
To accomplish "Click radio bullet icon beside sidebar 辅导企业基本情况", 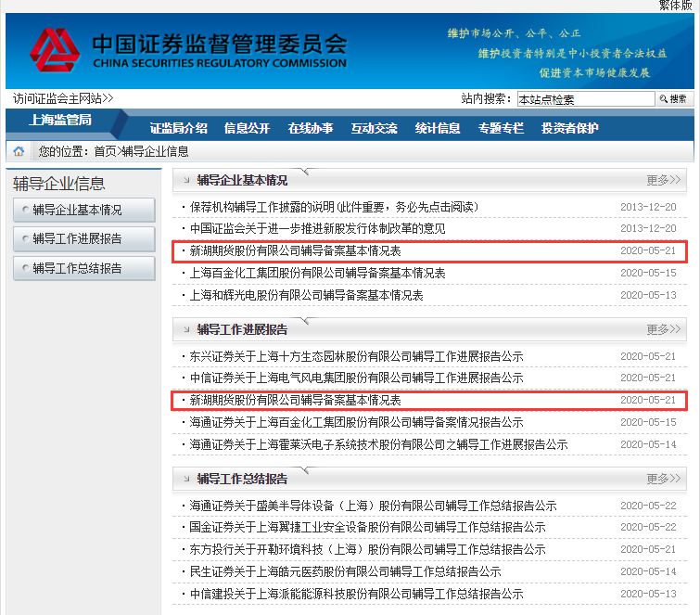I will 26,209.
